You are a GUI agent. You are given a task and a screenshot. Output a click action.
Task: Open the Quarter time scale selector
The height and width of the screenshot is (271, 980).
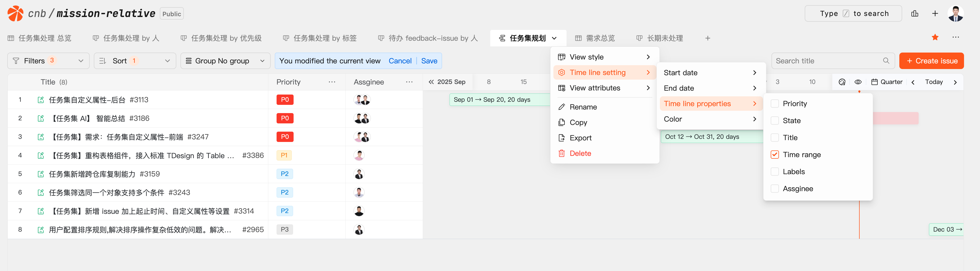click(x=887, y=82)
